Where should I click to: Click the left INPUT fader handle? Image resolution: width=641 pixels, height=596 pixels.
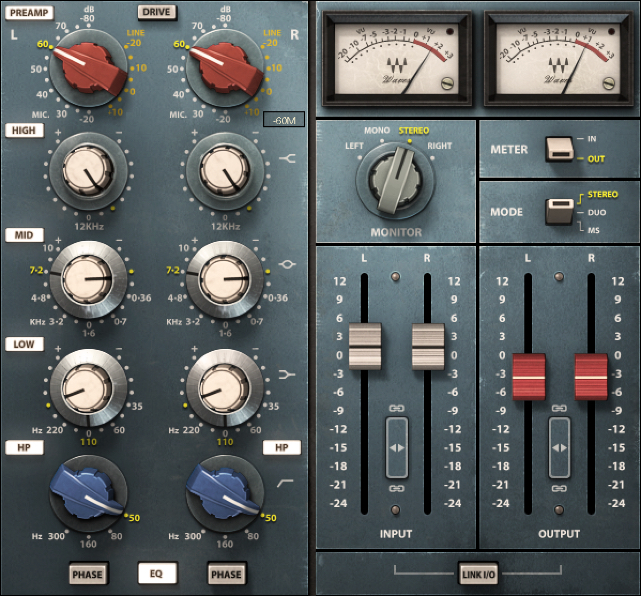(365, 346)
